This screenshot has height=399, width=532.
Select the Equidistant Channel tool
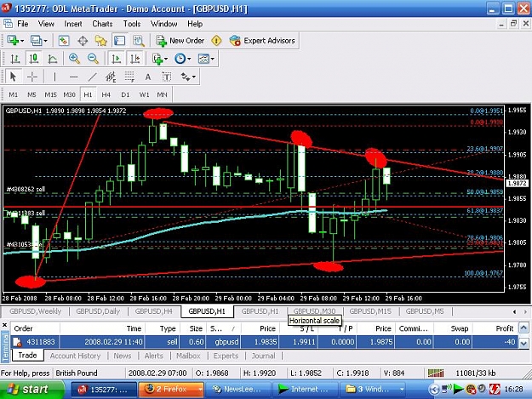point(111,77)
